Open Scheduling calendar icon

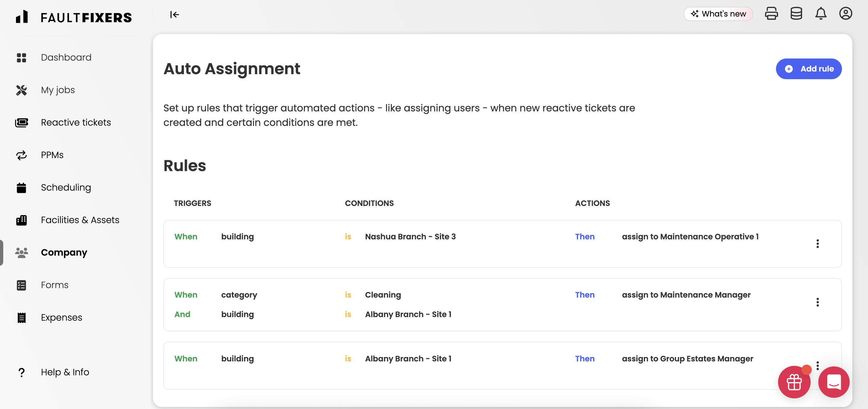[x=21, y=187]
